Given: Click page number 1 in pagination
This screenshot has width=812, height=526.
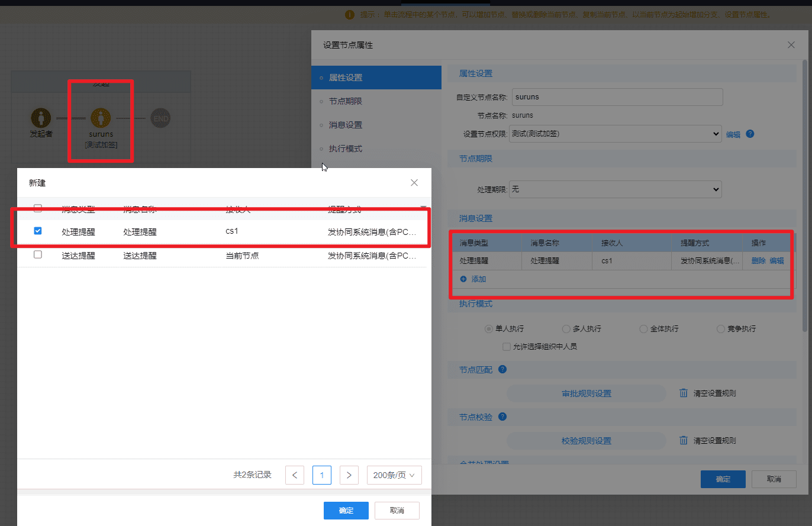Looking at the screenshot, I should tap(322, 475).
